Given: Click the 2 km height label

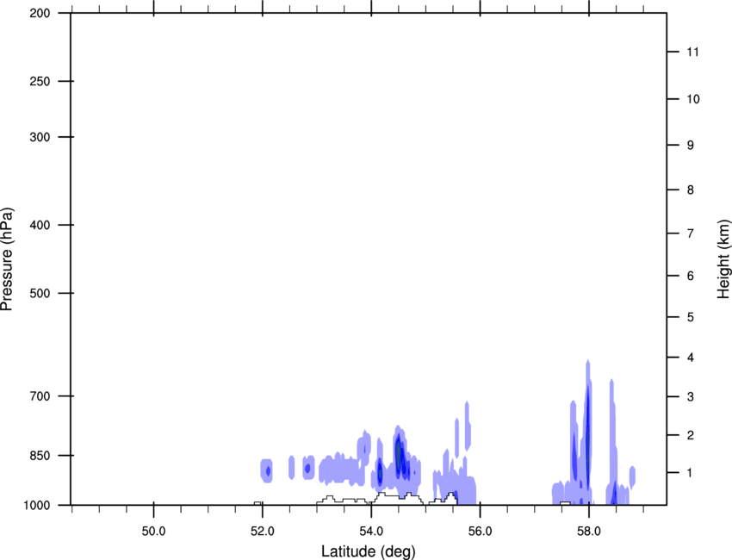Looking at the screenshot, I should coord(691,435).
